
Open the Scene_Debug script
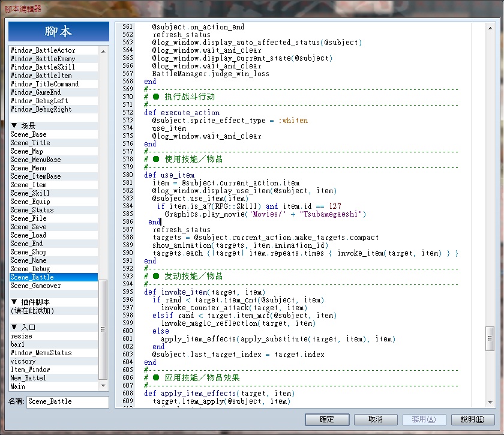pos(53,269)
